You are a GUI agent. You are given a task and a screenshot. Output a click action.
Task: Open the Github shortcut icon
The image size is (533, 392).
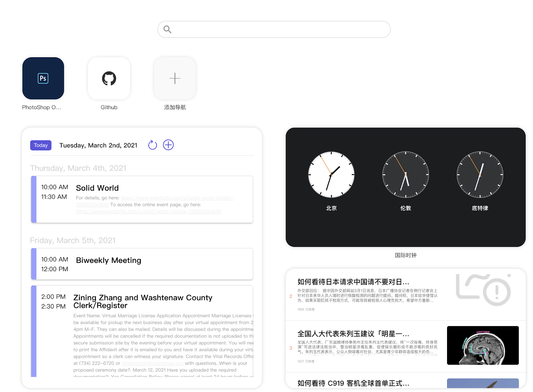(x=109, y=78)
